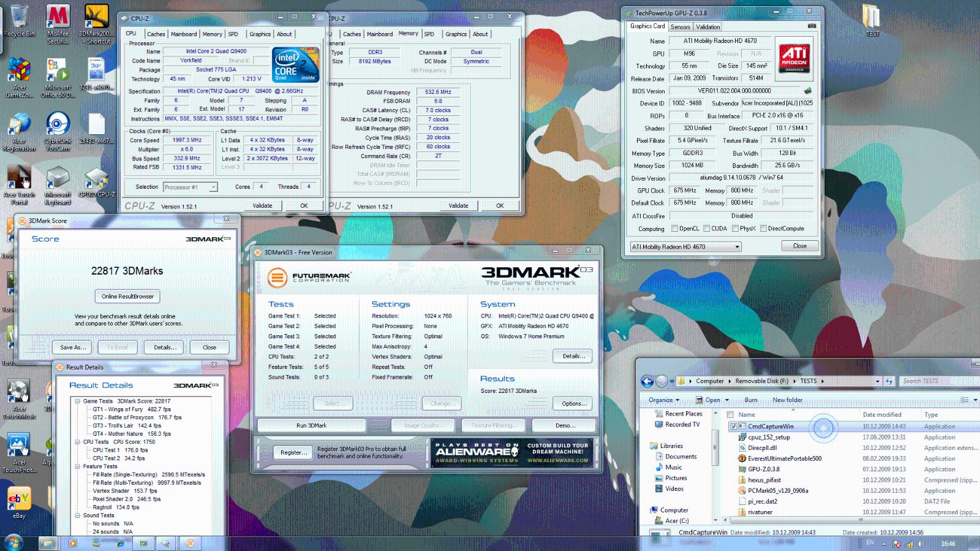Click the Alienware advertisement banner
Viewport: 980px width, 551px height.
[x=511, y=453]
